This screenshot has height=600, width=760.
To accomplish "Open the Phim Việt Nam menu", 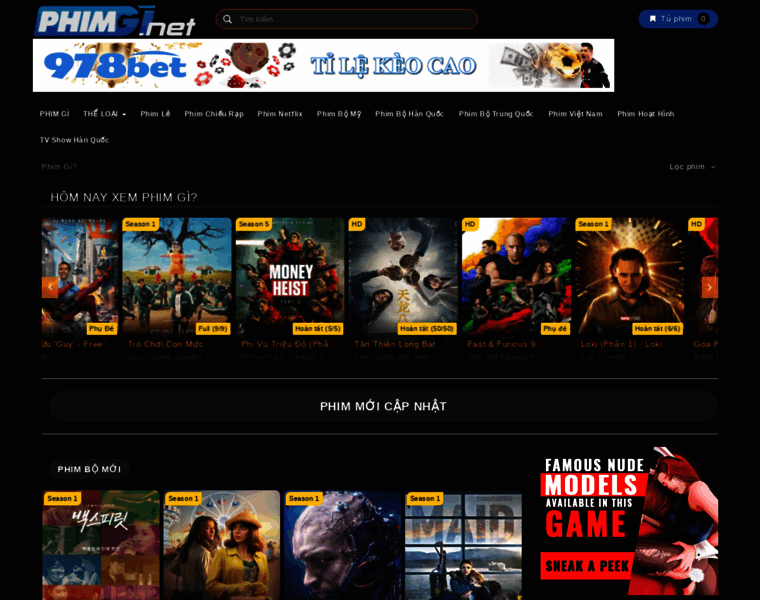I will 575,114.
